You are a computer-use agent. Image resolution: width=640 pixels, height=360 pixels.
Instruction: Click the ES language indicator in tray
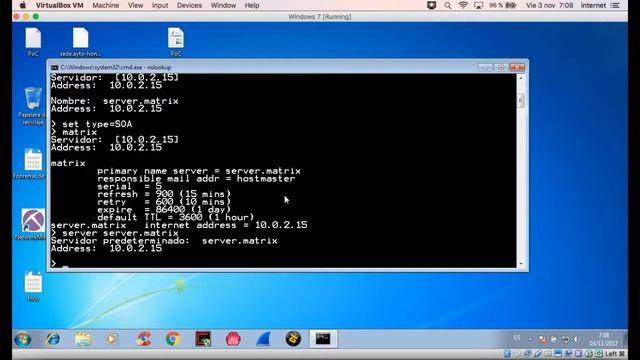click(517, 338)
